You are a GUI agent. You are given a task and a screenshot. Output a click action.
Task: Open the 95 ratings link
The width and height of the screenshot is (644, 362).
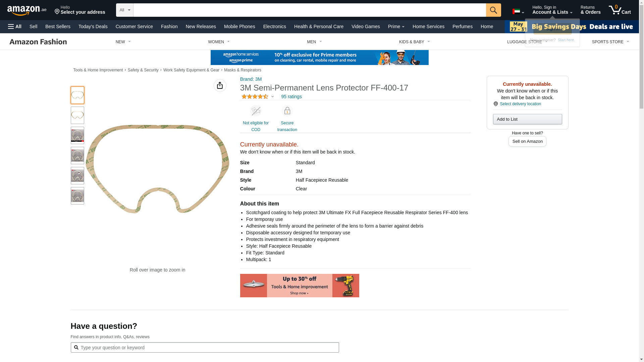click(x=291, y=97)
